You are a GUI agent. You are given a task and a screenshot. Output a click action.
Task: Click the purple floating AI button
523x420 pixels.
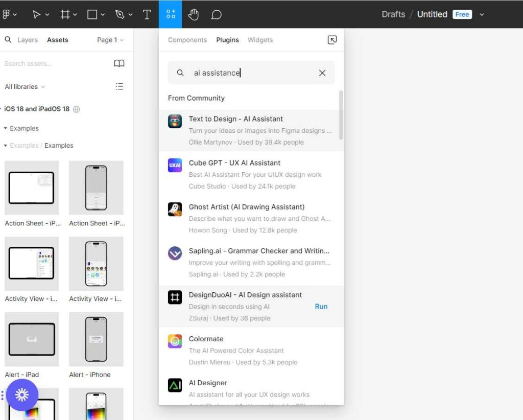click(x=22, y=394)
